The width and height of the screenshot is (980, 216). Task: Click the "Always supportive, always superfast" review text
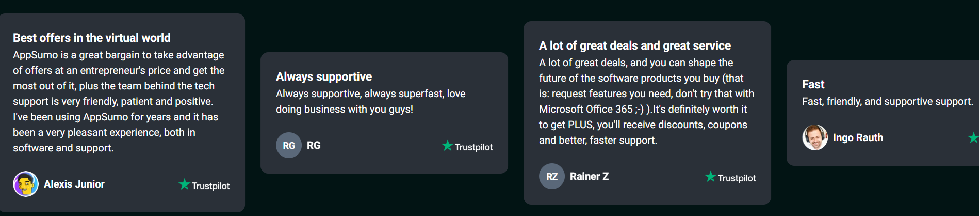(370, 101)
